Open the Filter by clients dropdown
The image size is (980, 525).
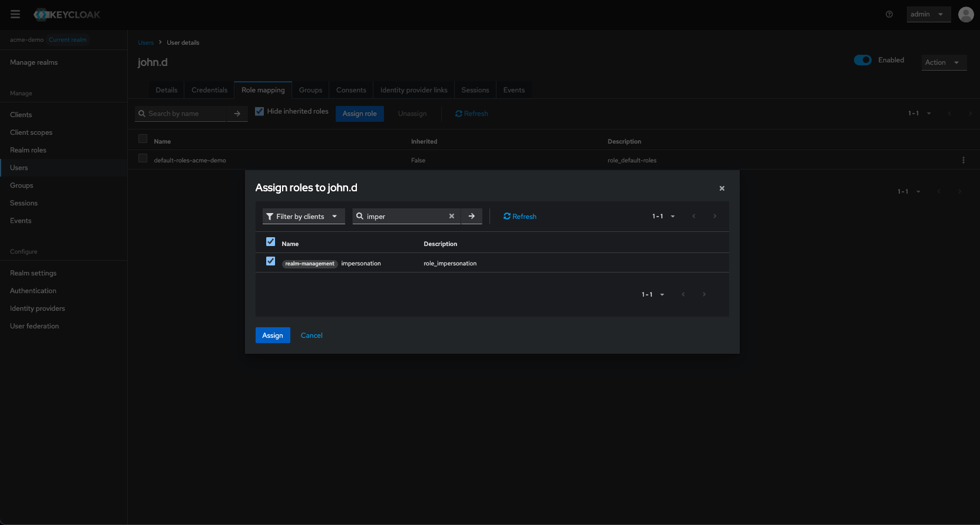pyautogui.click(x=304, y=217)
